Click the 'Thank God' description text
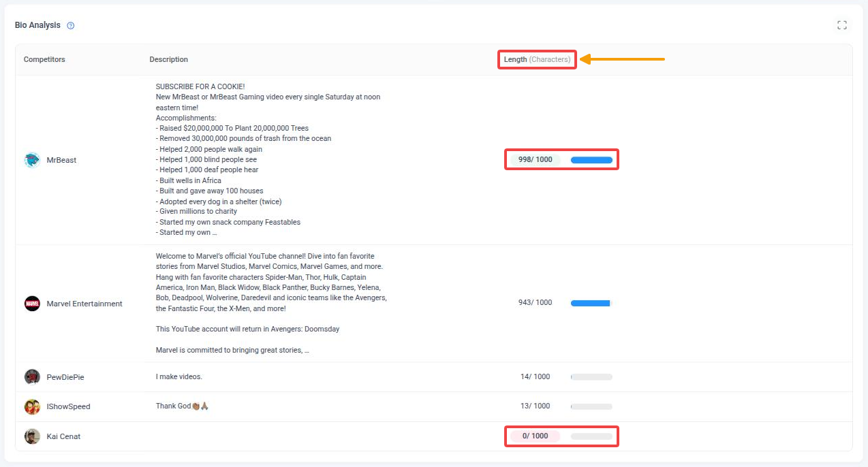Screen dimensions: 868x467 pos(182,406)
